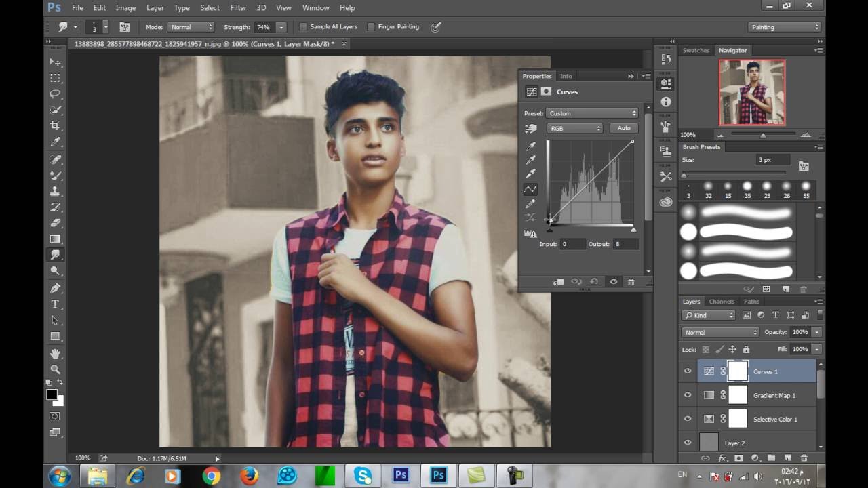868x488 pixels.
Task: Switch to the Paths tab
Action: coord(751,302)
